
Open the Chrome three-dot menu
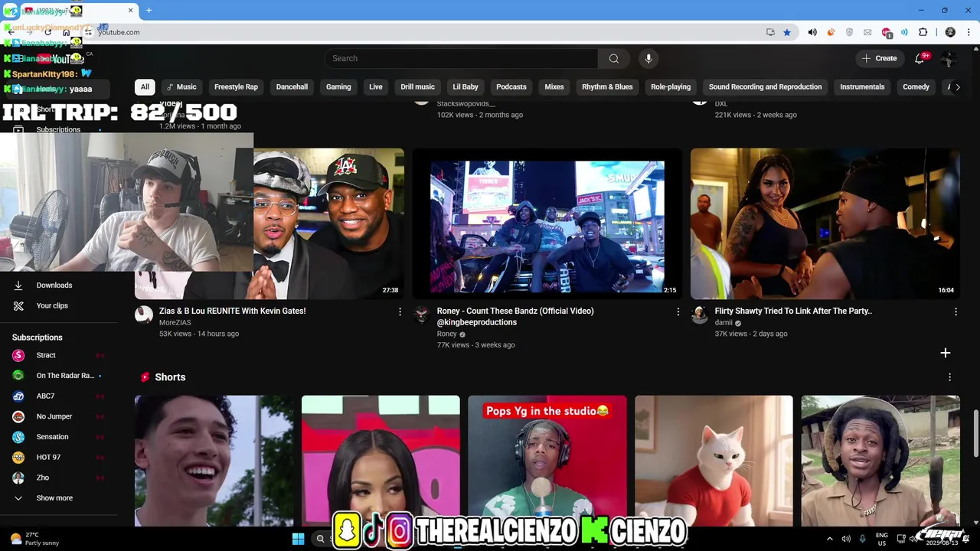pos(968,32)
